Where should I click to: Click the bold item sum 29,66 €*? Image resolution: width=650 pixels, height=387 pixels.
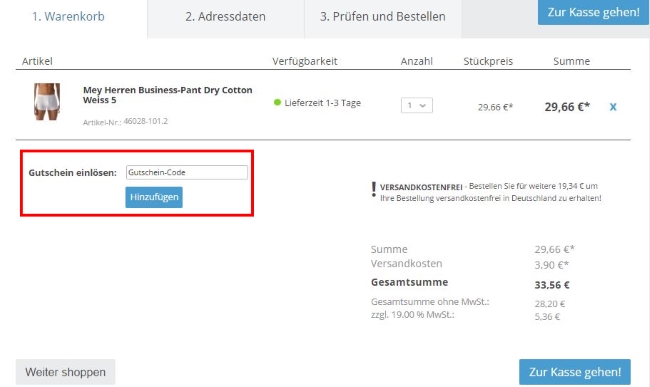[x=567, y=107]
